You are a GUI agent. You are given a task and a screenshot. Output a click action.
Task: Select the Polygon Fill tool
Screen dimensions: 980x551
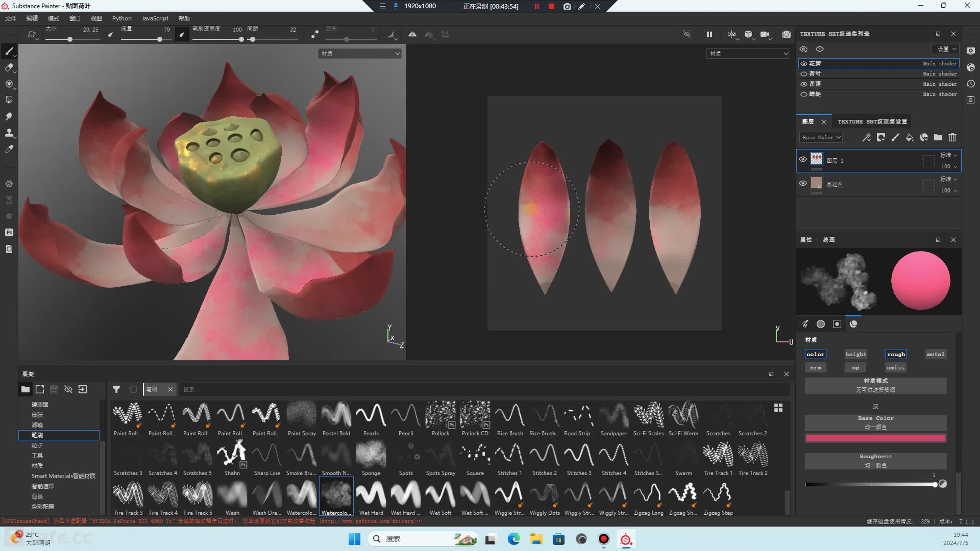coord(9,100)
